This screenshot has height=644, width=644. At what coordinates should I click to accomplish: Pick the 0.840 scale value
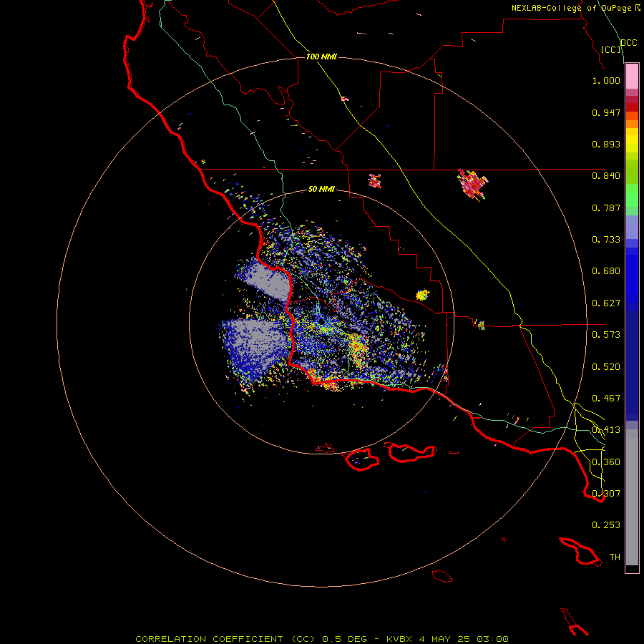pos(606,176)
